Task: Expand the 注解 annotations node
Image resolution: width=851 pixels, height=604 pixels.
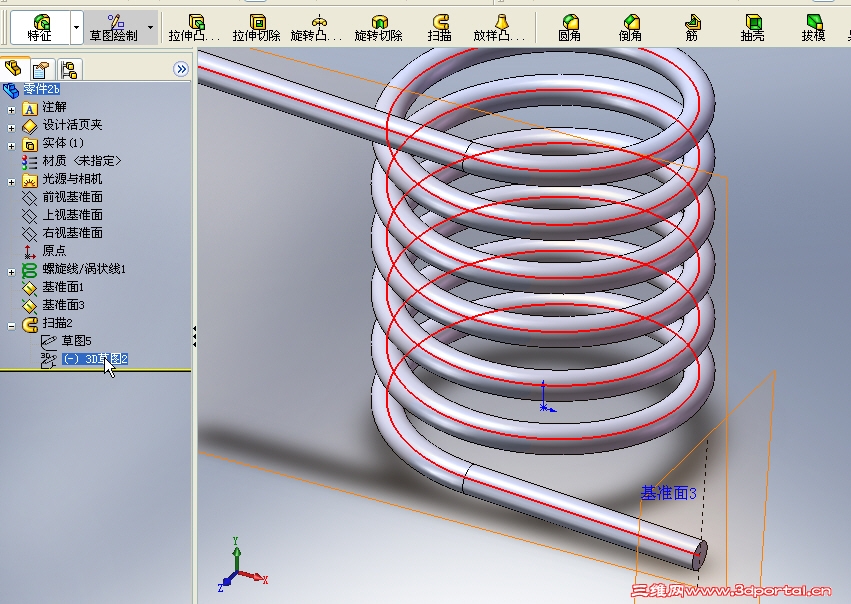Action: (11, 110)
